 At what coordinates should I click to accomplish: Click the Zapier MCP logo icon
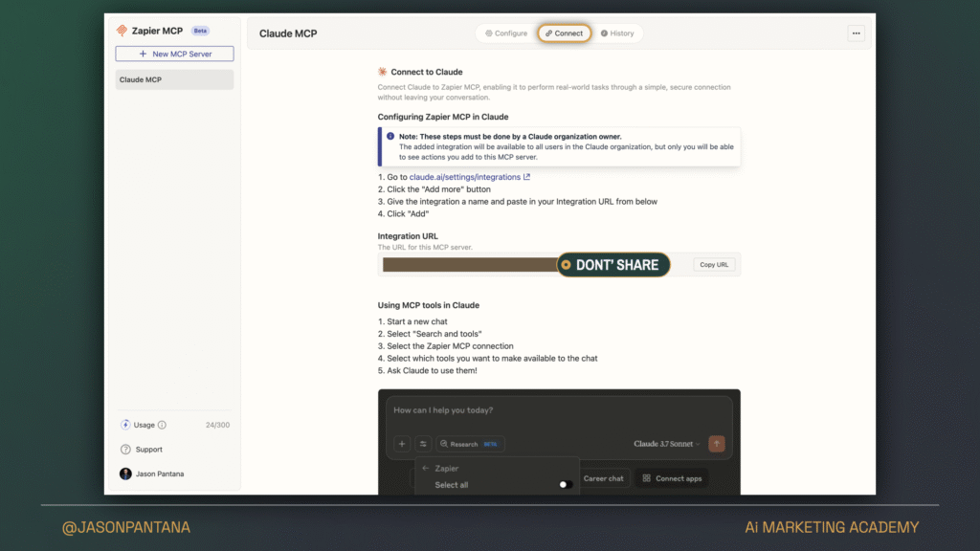point(122,30)
